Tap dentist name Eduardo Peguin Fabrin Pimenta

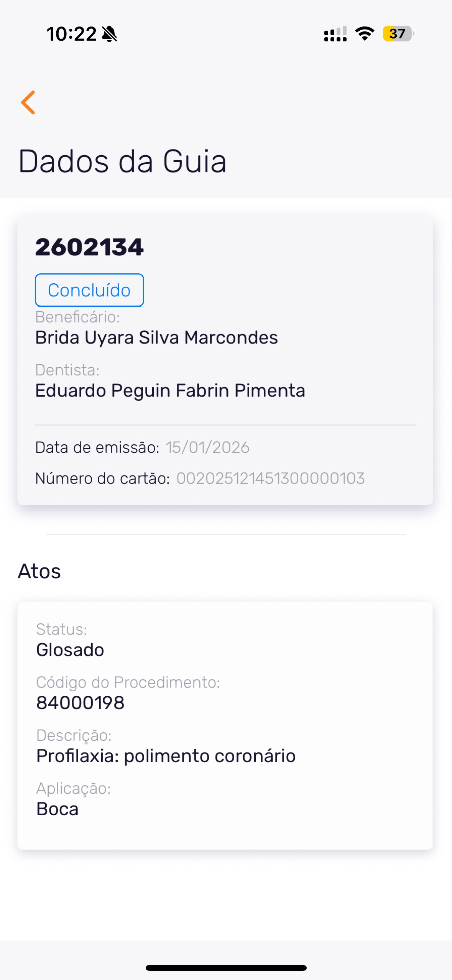[170, 391]
